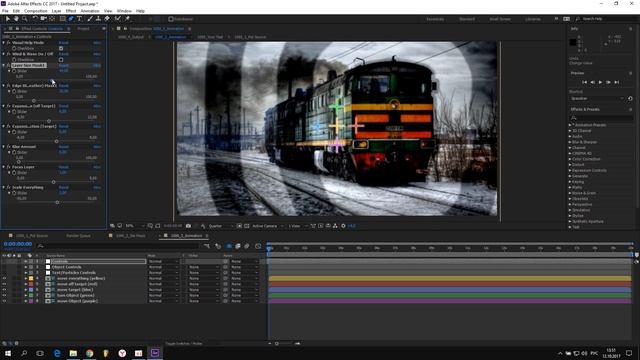Select the Rectangle shape tool
This screenshot has width=640, height=360.
62,19
